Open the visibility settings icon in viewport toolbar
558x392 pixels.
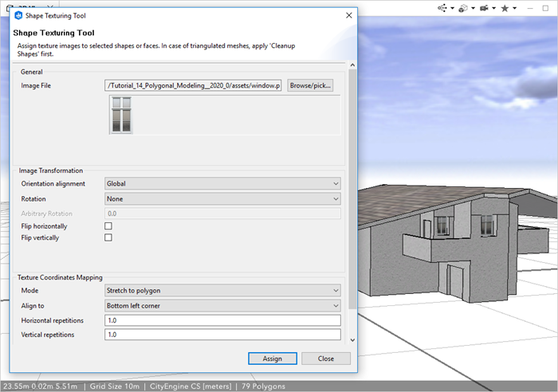444,8
